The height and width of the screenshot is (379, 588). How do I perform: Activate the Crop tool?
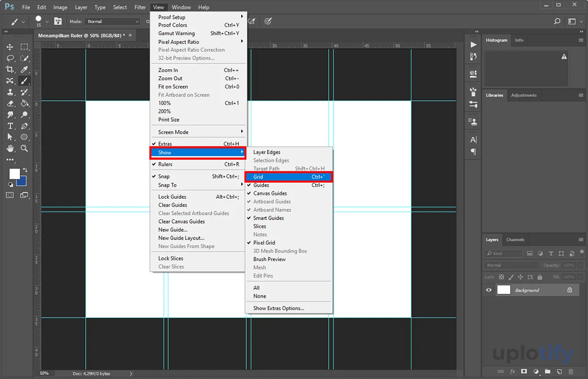10,70
